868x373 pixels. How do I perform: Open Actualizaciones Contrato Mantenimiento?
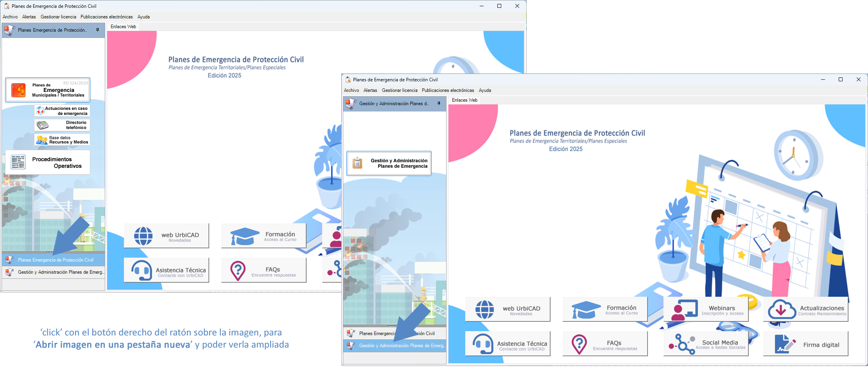point(806,309)
